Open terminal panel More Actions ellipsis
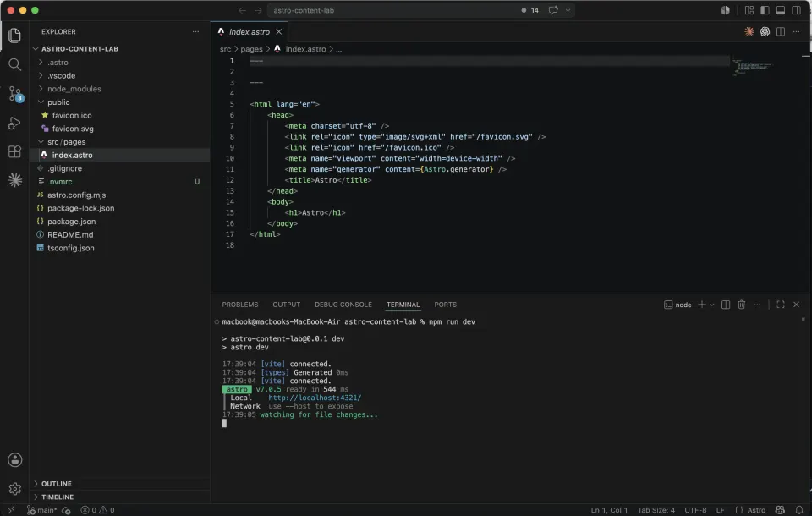 click(x=757, y=305)
